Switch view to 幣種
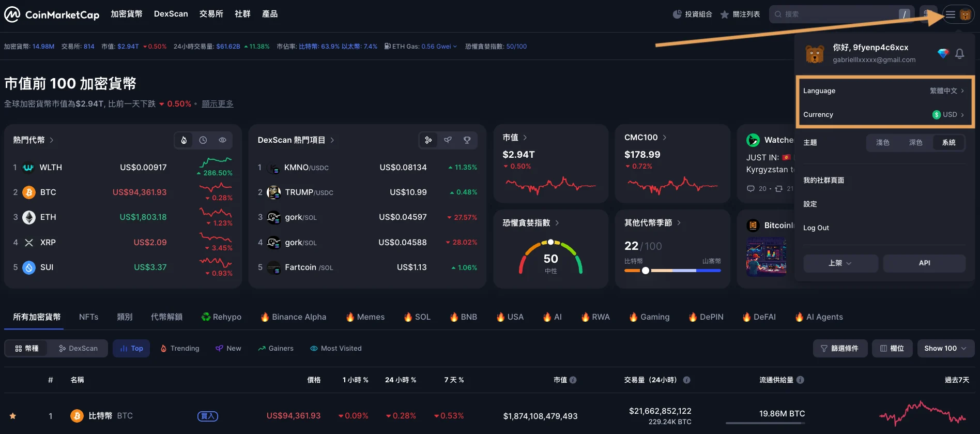 (x=26, y=349)
